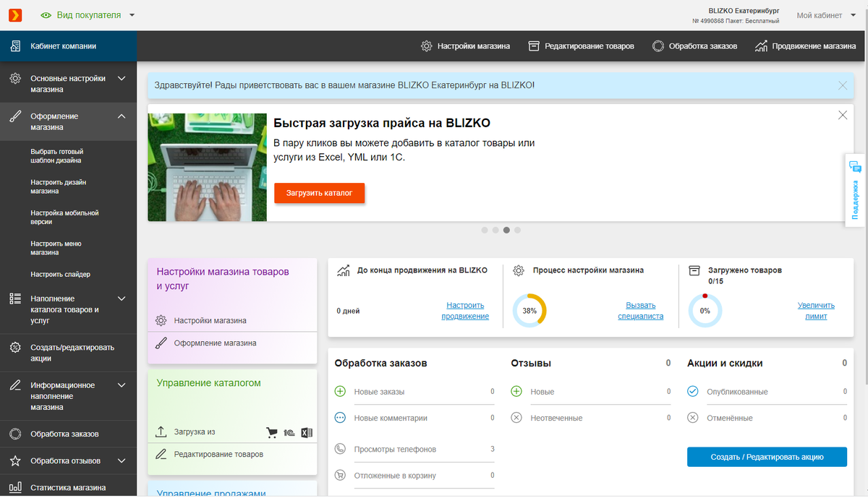
Task: Click the X circle icon by Неотвеченные
Action: [x=516, y=418]
